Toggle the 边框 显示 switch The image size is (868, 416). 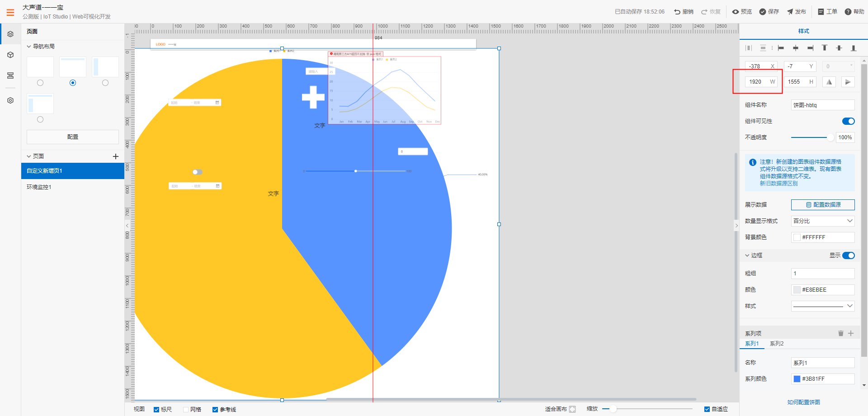tap(848, 255)
